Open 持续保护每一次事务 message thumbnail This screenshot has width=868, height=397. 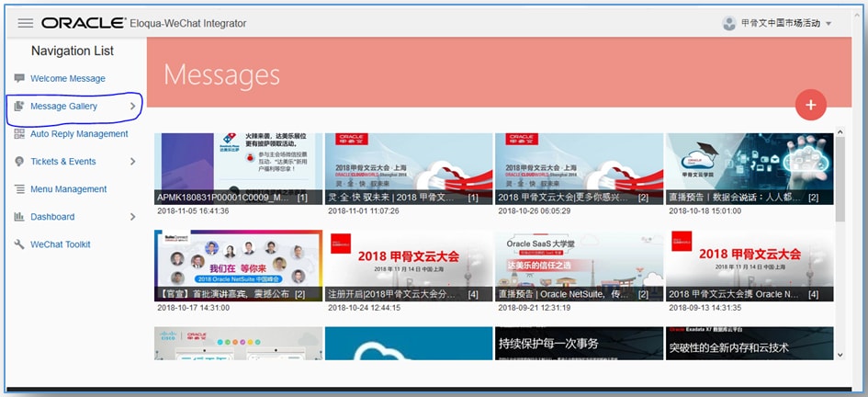[x=579, y=344]
